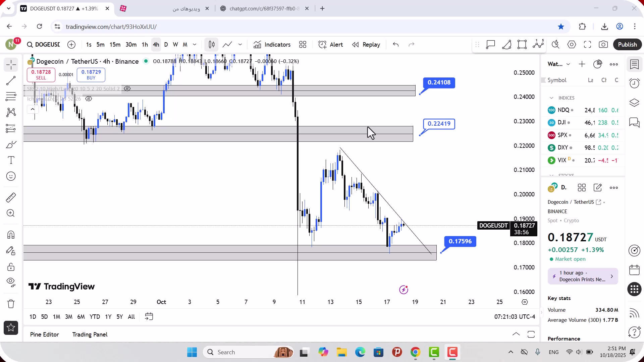The image size is (644, 362).
Task: Open the Pine Editor tab
Action: point(45,335)
